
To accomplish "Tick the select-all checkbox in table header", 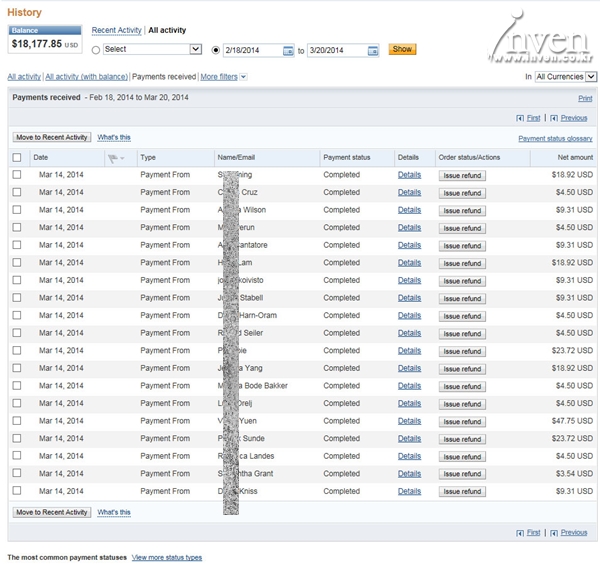I will (x=16, y=158).
